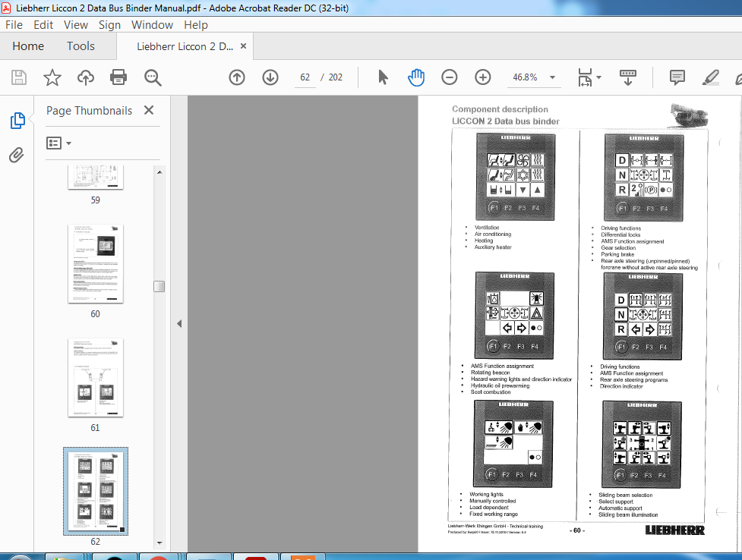The image size is (742, 560).
Task: Open the Sign menu
Action: coord(109,24)
